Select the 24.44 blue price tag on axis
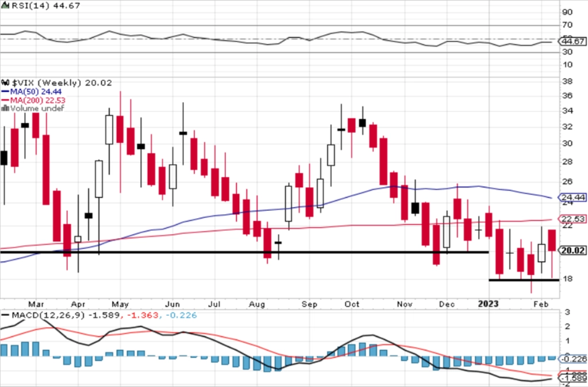Image resolution: width=588 pixels, height=387 pixels. 572,197
